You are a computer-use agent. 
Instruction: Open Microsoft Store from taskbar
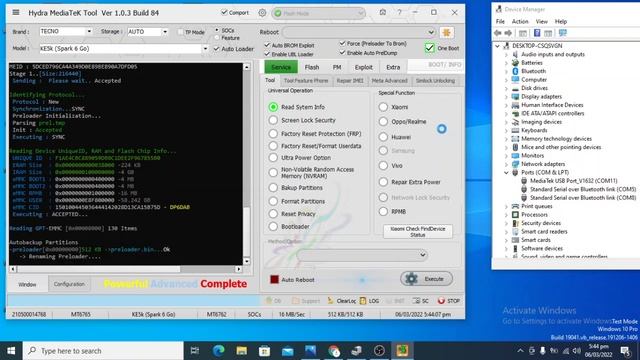coord(264,351)
